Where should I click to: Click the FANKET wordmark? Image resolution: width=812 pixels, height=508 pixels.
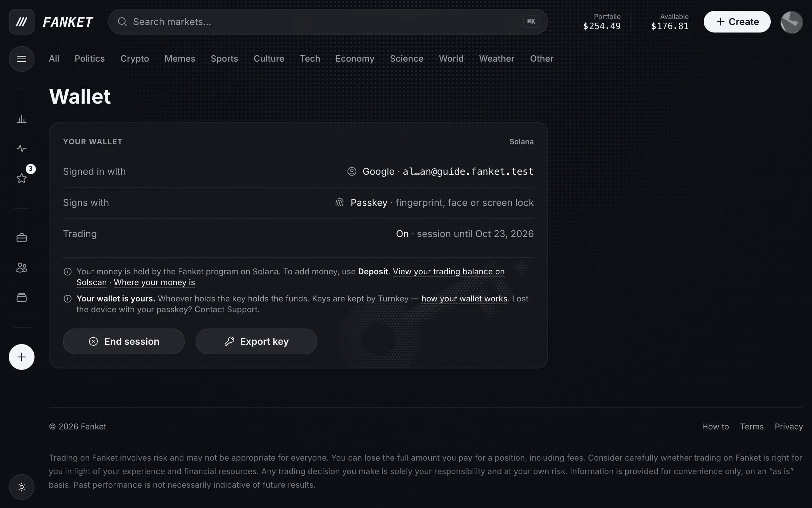pos(68,22)
